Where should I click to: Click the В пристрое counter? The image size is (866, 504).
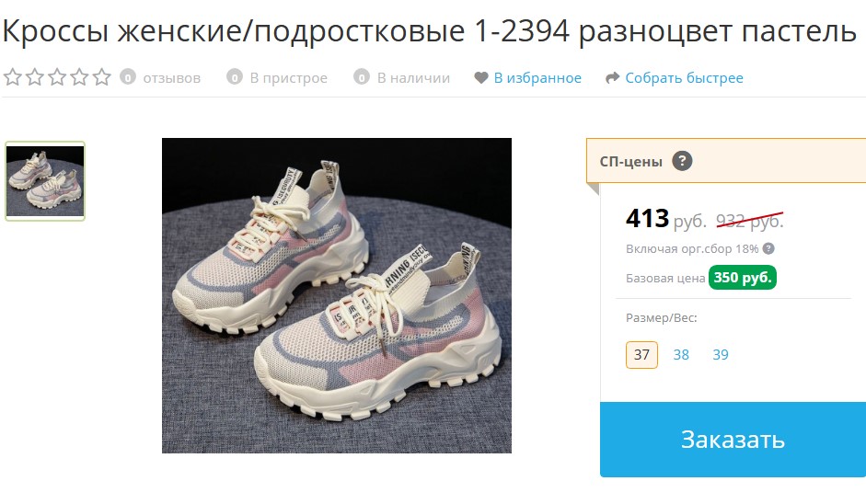(x=277, y=78)
